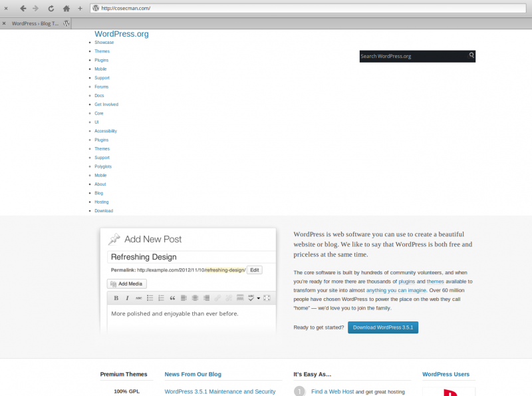The width and height of the screenshot is (532, 396).
Task: Go to browser home page icon
Action: click(x=66, y=9)
